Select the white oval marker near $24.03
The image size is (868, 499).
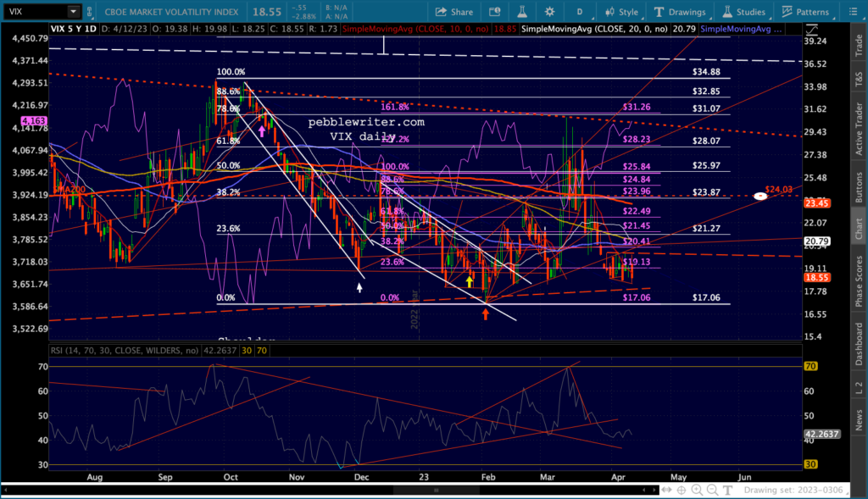760,196
